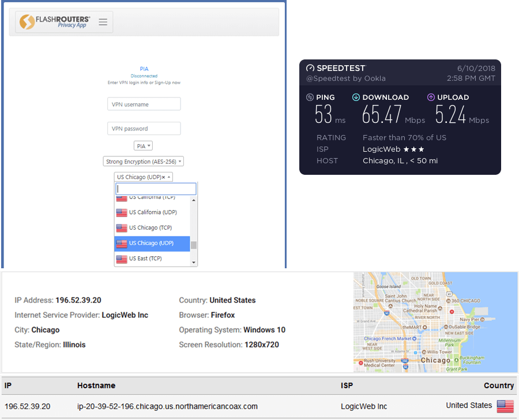Click the Screen Resolution 1280x720 value
This screenshot has height=420, width=519.
(261, 345)
